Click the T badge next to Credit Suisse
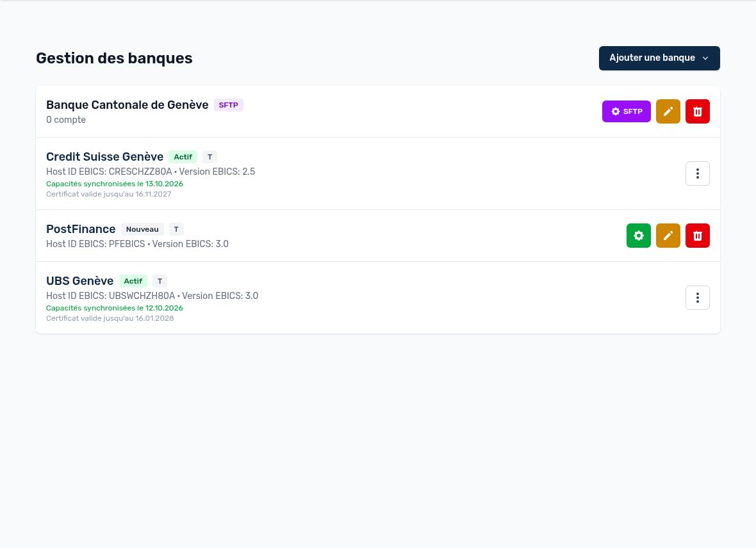This screenshot has width=756, height=548. click(x=210, y=157)
